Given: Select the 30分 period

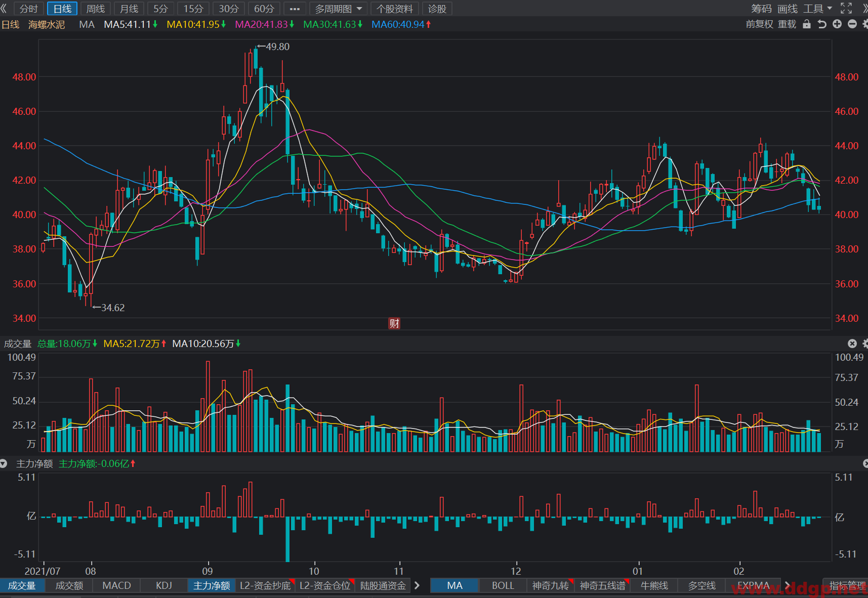Looking at the screenshot, I should tap(229, 9).
